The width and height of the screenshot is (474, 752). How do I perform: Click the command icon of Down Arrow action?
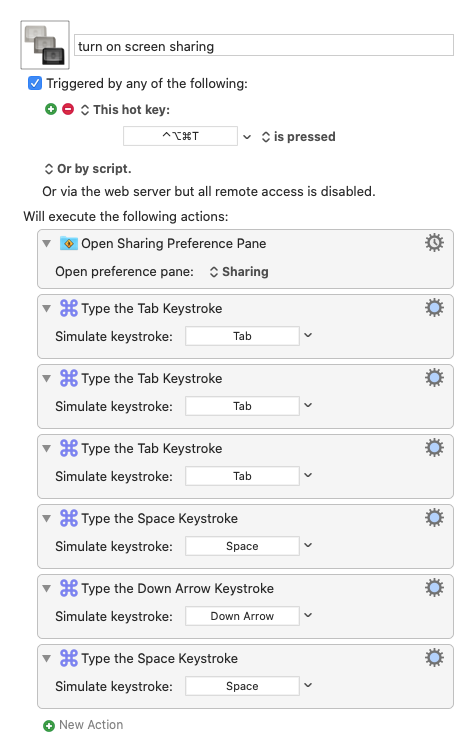pyautogui.click(x=69, y=588)
